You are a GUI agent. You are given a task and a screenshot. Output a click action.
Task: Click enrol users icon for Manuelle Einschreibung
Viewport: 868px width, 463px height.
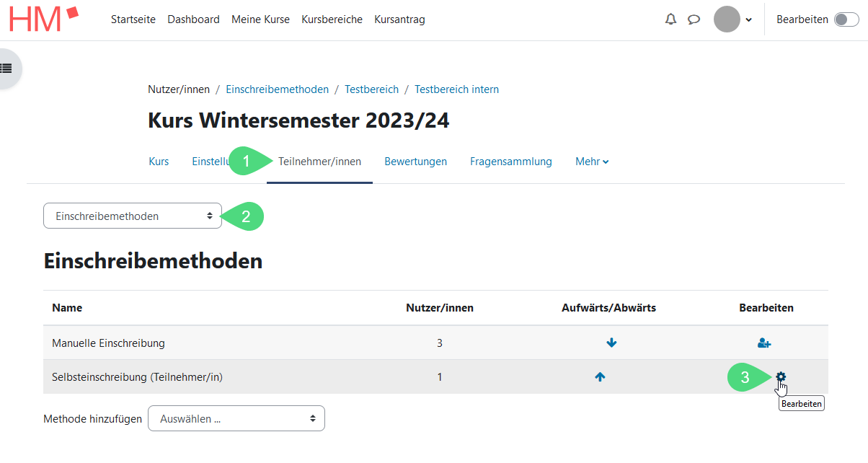pyautogui.click(x=764, y=343)
